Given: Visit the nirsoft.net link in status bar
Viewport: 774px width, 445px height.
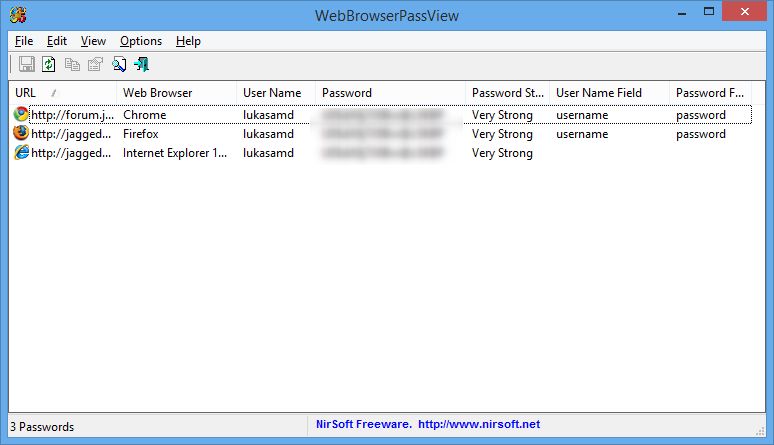Looking at the screenshot, I should click(478, 425).
